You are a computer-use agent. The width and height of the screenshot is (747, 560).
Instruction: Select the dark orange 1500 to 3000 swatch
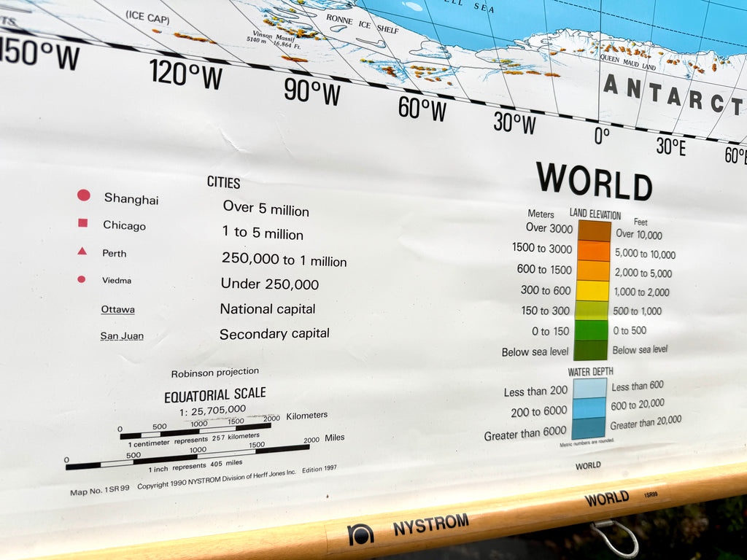click(x=594, y=251)
